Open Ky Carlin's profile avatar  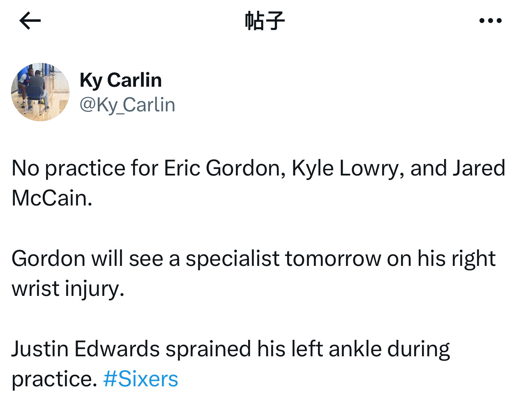pos(40,92)
